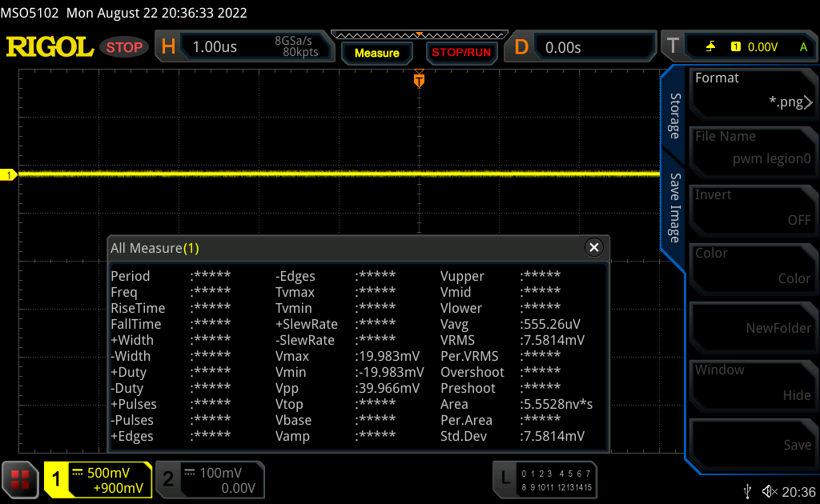Switch to the Storage side tab

point(675,116)
